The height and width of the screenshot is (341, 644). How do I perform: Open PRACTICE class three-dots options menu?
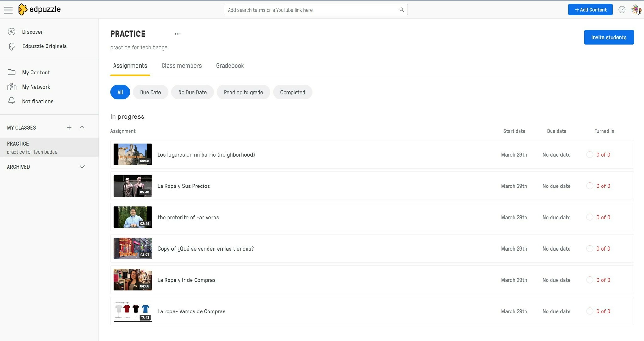178,34
